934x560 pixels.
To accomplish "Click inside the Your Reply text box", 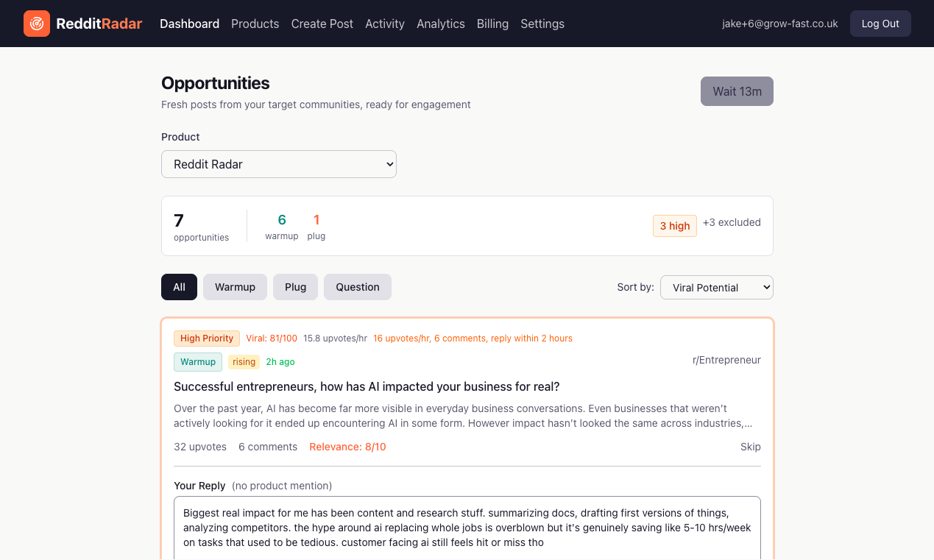I will pyautogui.click(x=467, y=526).
